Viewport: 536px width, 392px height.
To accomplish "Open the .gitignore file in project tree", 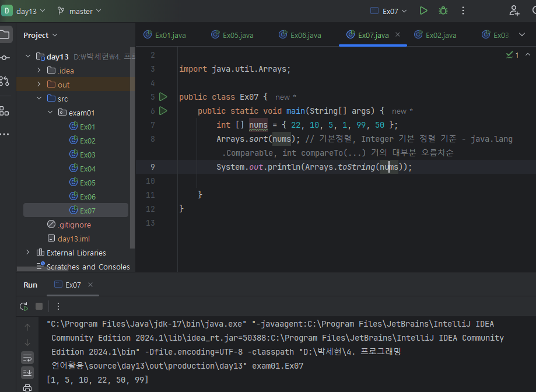I will pyautogui.click(x=74, y=225).
